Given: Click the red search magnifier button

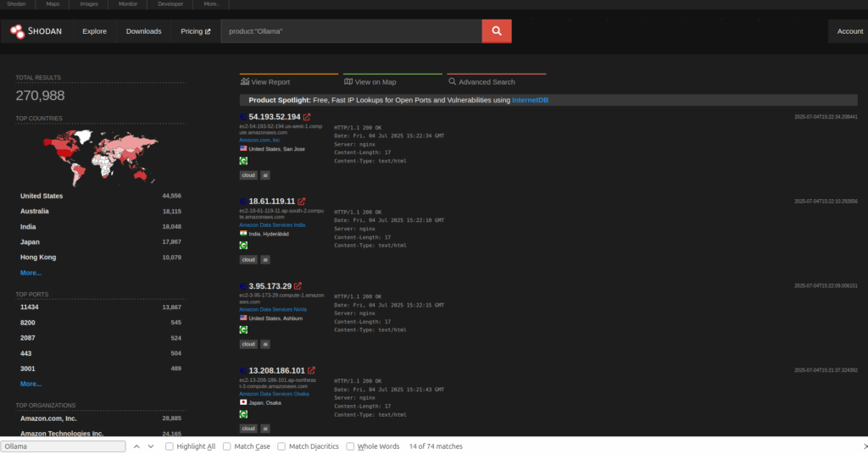Looking at the screenshot, I should click(x=497, y=31).
